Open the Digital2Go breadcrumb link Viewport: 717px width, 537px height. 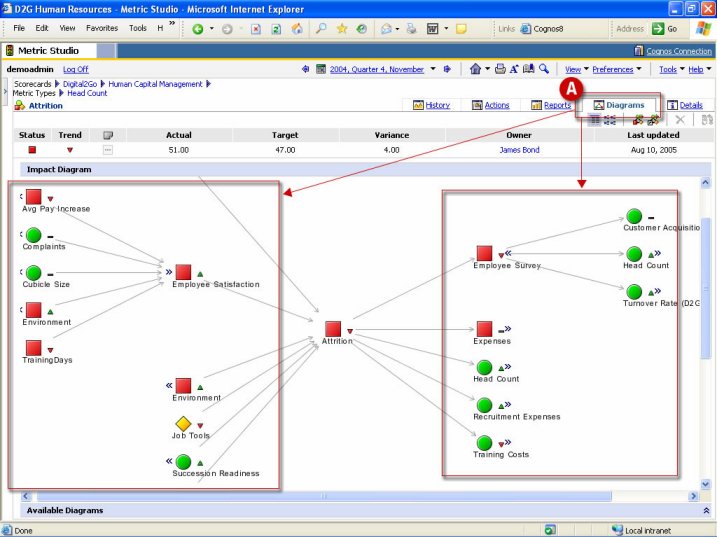point(80,84)
